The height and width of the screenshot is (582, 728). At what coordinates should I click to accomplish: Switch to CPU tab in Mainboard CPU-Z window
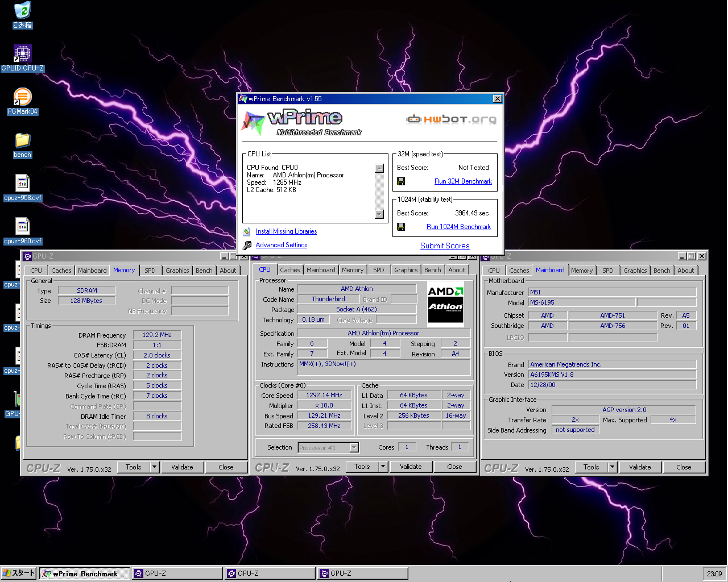494,271
